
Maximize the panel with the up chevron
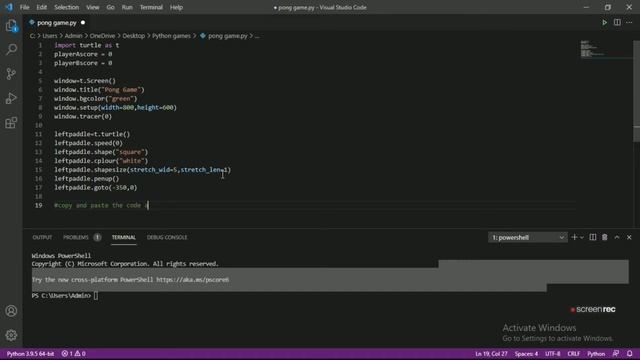coord(617,237)
